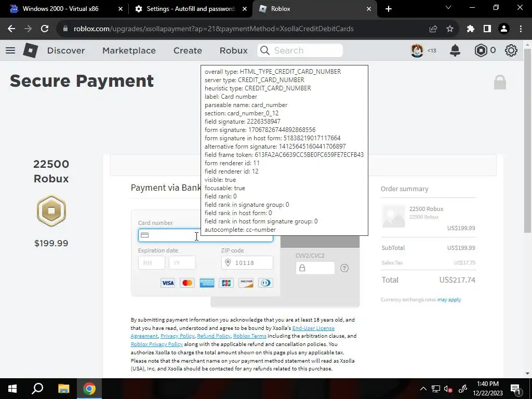Reload the current page
Viewport: 532px width, 399px height.
(45, 29)
